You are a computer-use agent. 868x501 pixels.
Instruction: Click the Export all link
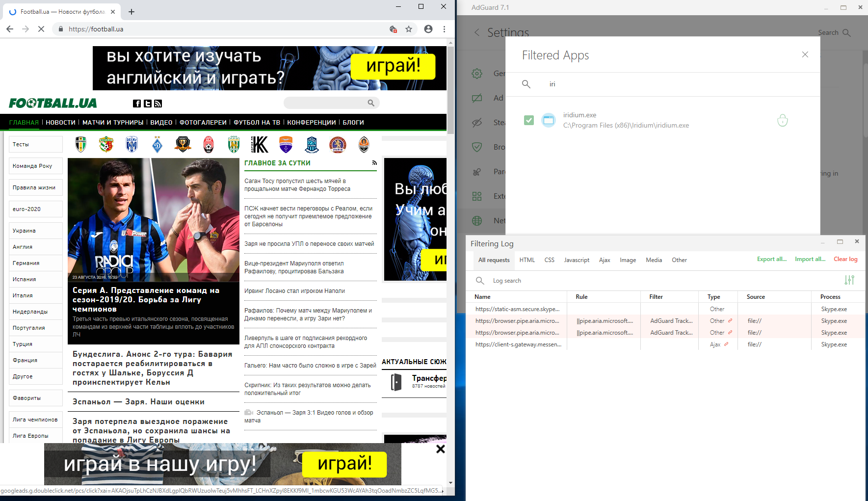772,259
